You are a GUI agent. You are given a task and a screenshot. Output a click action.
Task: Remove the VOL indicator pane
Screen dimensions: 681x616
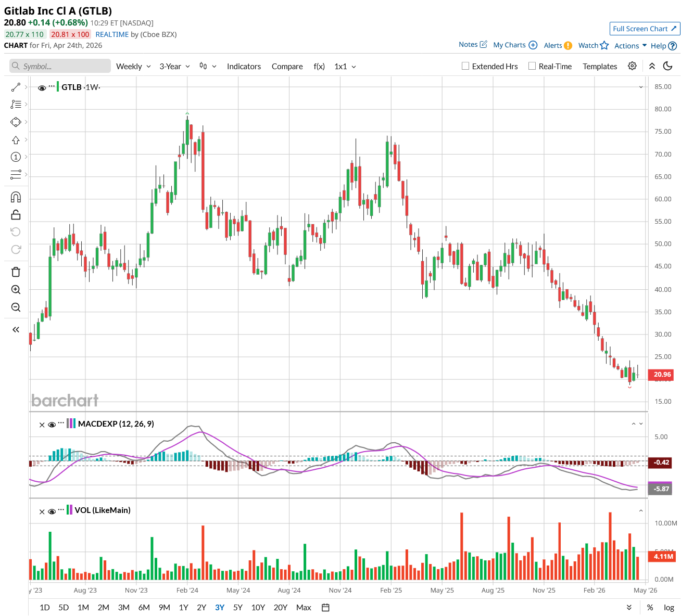(42, 511)
